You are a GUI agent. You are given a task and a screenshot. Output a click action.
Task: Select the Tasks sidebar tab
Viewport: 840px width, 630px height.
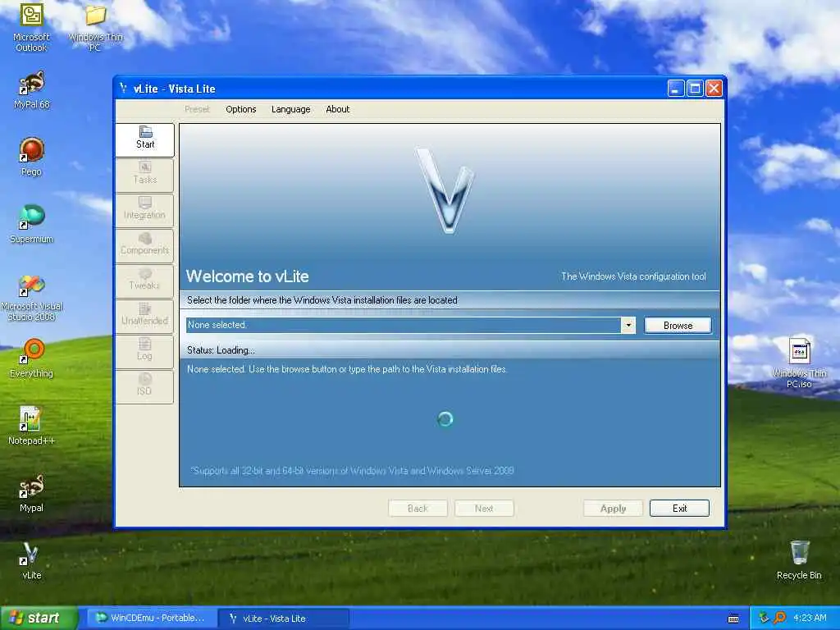[x=144, y=175]
